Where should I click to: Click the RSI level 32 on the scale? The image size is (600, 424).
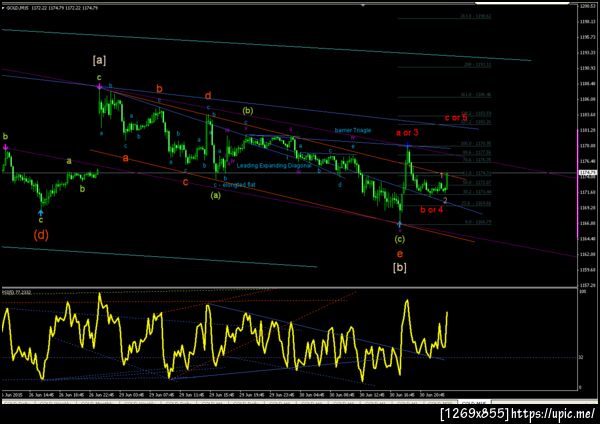pyautogui.click(x=581, y=357)
